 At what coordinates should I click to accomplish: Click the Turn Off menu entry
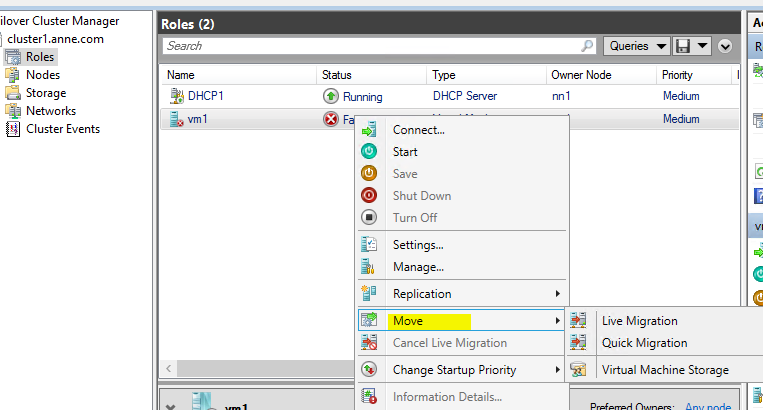pyautogui.click(x=462, y=217)
